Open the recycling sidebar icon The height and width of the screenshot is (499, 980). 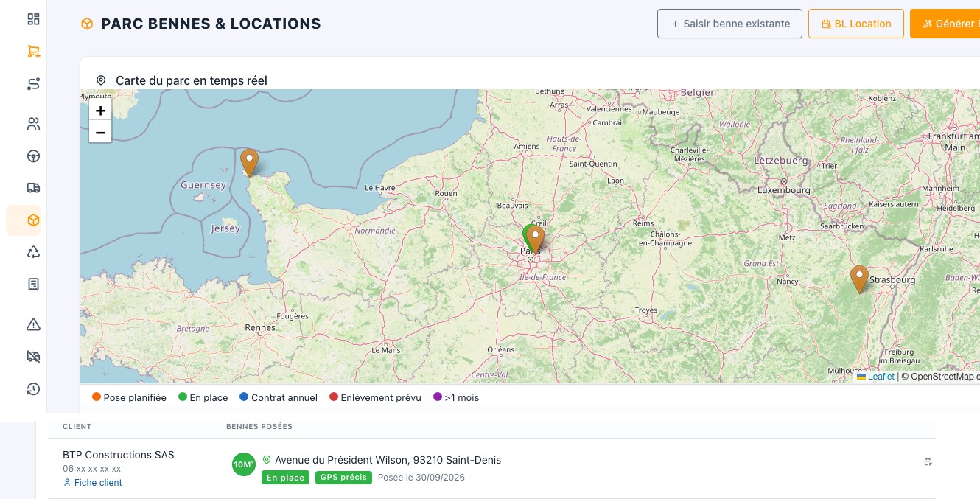coord(33,252)
